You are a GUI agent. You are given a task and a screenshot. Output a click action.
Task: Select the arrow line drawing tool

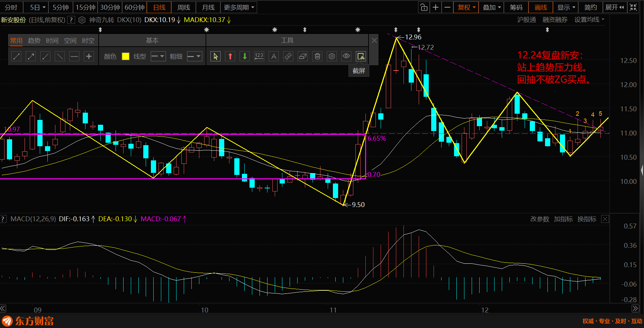pyautogui.click(x=31, y=56)
